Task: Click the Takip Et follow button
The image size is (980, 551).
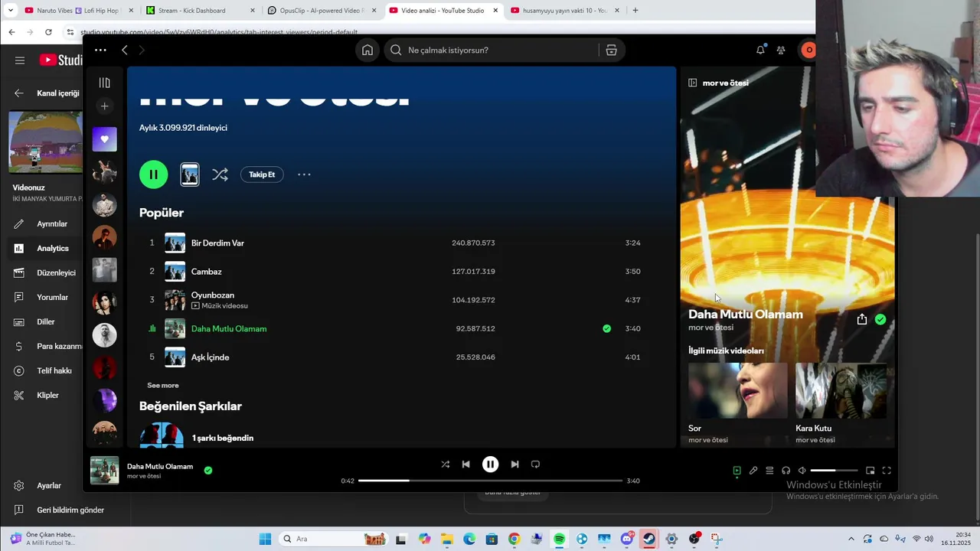Action: click(x=262, y=174)
